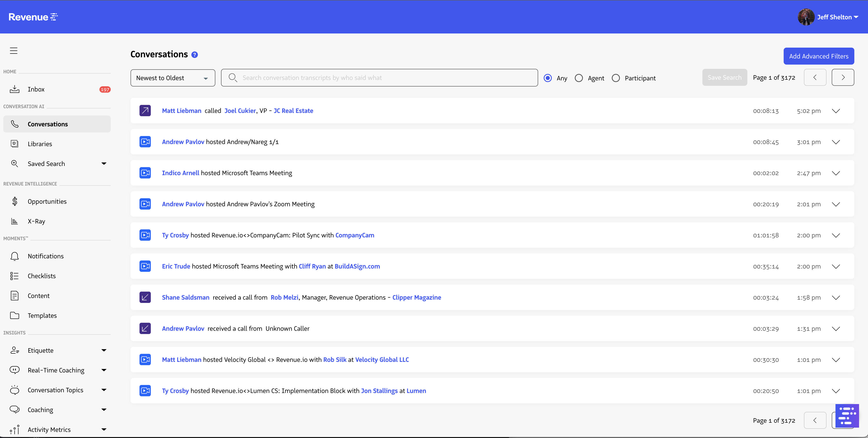The height and width of the screenshot is (438, 868).
Task: Open Opportunities in the sidebar
Action: pyautogui.click(x=47, y=201)
